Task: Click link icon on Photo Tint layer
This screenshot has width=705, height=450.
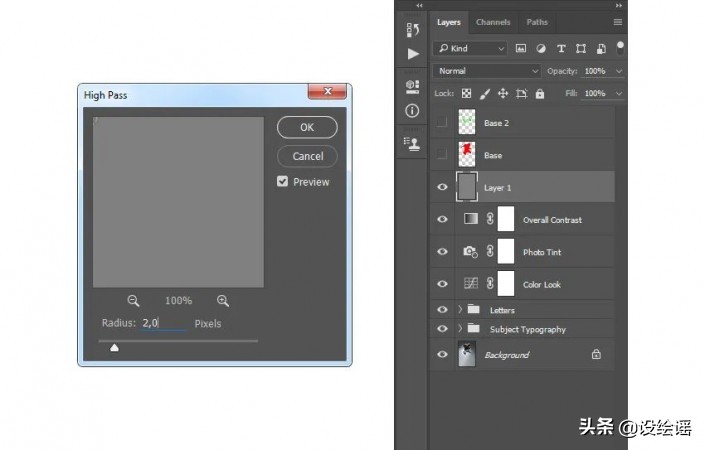Action: 490,251
